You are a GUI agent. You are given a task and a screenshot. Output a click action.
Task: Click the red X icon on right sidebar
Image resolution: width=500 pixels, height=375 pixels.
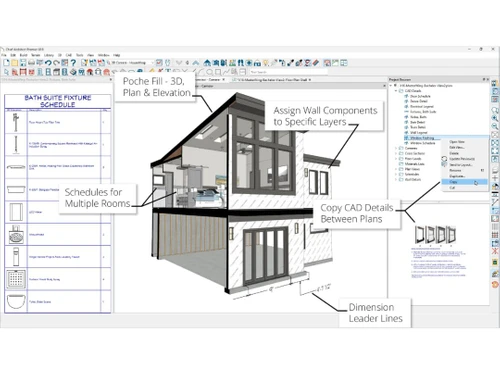tap(495, 251)
